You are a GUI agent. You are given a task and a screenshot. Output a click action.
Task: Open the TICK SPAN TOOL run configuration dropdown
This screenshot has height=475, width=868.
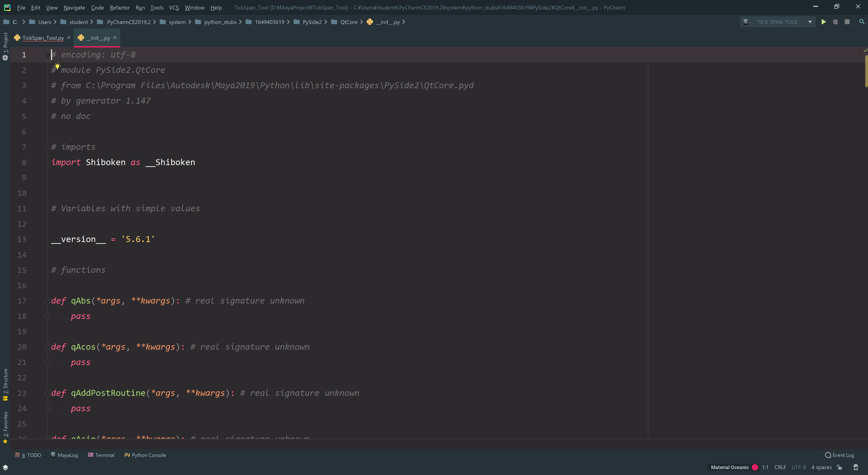click(810, 22)
